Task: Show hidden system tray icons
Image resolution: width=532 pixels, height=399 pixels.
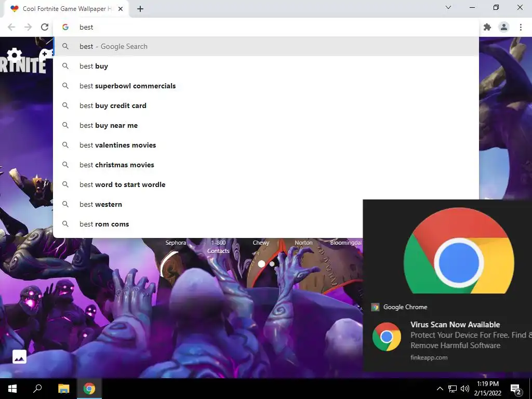Action: [x=440, y=389]
